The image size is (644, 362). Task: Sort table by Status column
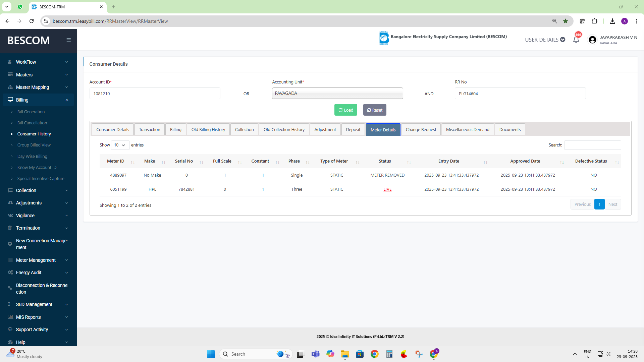385,161
